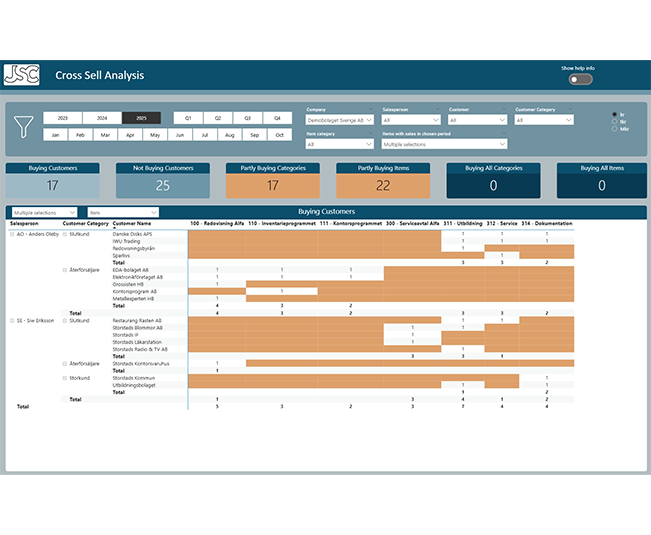Select the Mkr currency radio button
The width and height of the screenshot is (651, 535).
(x=614, y=129)
